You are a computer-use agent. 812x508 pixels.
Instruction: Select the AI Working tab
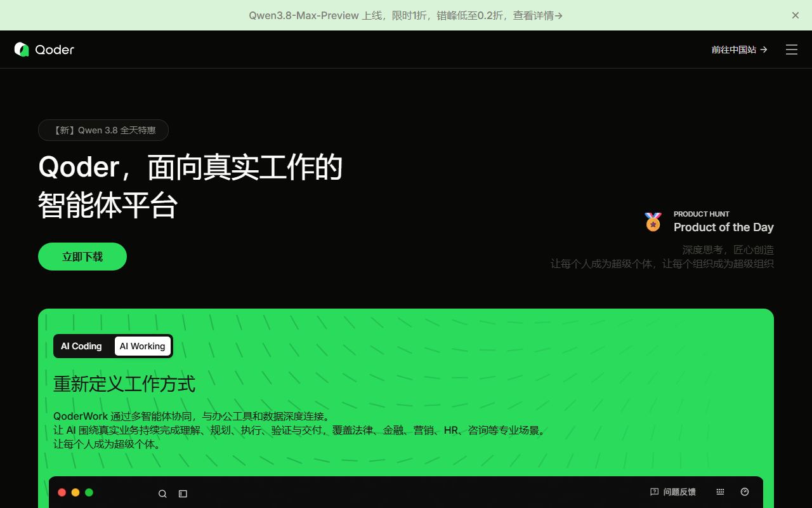[143, 346]
